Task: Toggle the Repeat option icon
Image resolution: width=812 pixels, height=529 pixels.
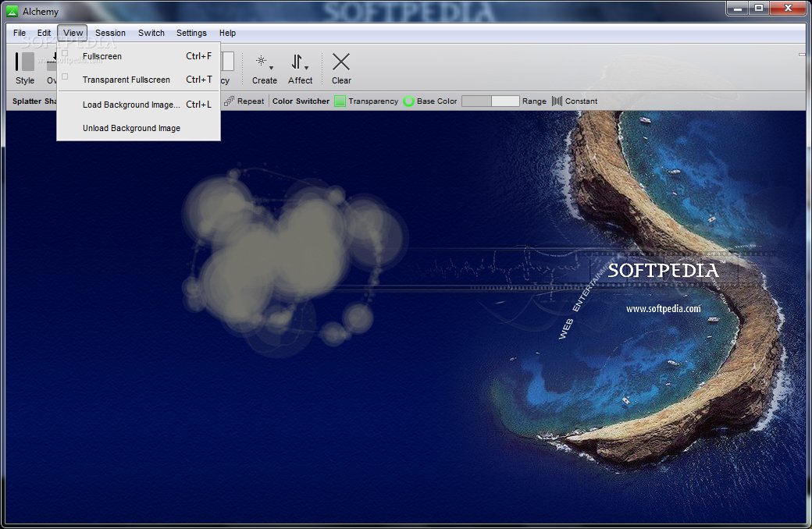Action: coord(229,101)
